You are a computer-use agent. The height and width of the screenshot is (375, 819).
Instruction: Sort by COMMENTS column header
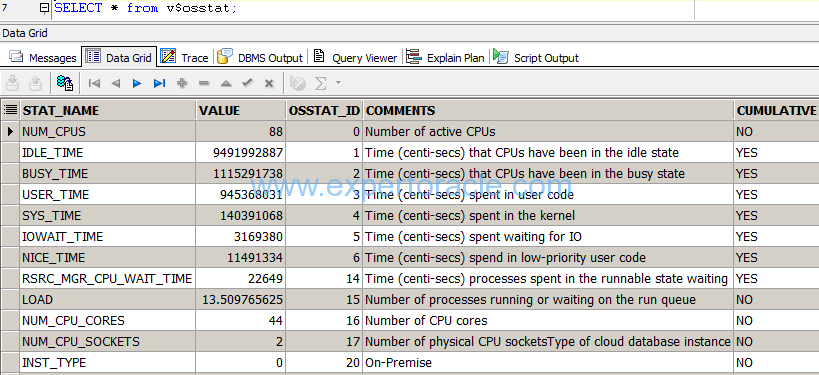tap(548, 110)
